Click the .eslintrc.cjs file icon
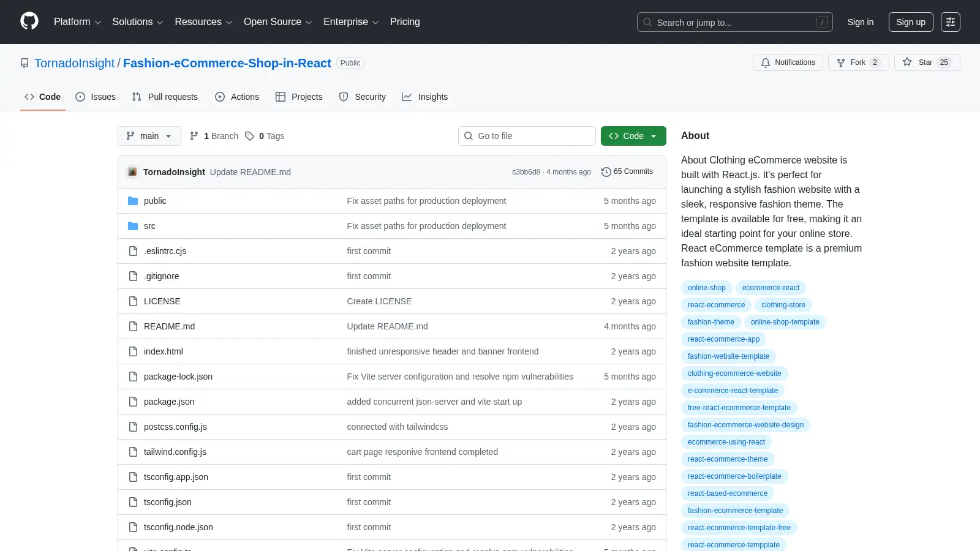 [133, 251]
